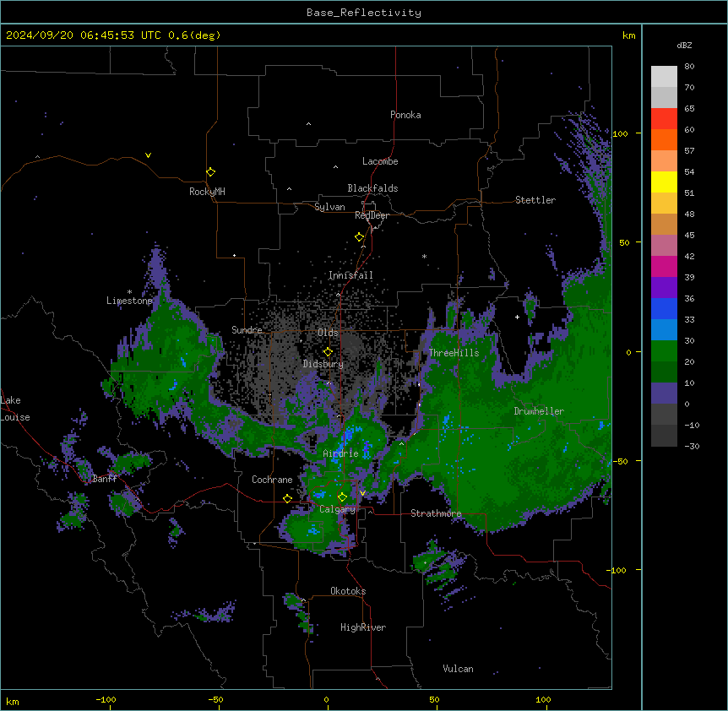The height and width of the screenshot is (711, 728).
Task: Click the Strathmore town label
Action: (x=436, y=513)
